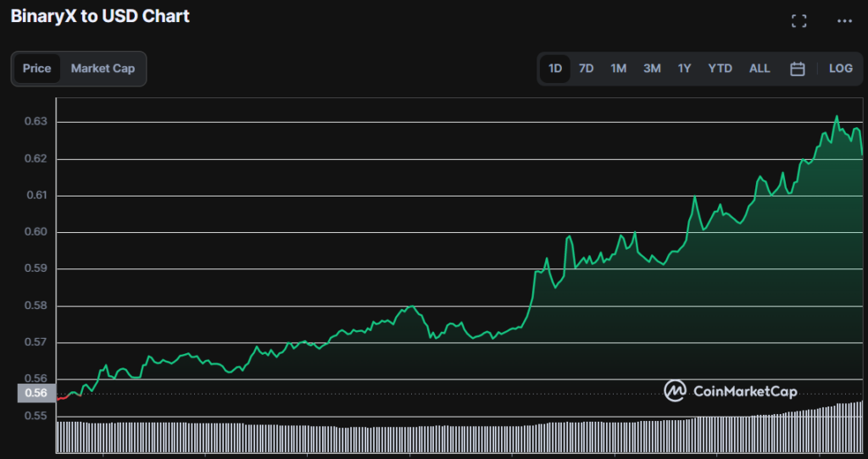Click the 0.60 y-axis label
Screen dimensions: 868x459
[x=36, y=232]
